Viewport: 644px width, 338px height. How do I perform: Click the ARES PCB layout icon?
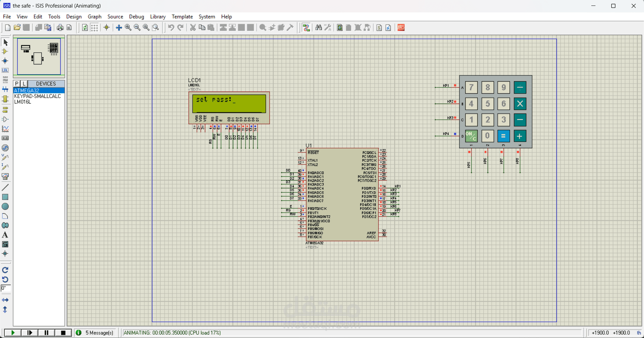click(x=401, y=28)
